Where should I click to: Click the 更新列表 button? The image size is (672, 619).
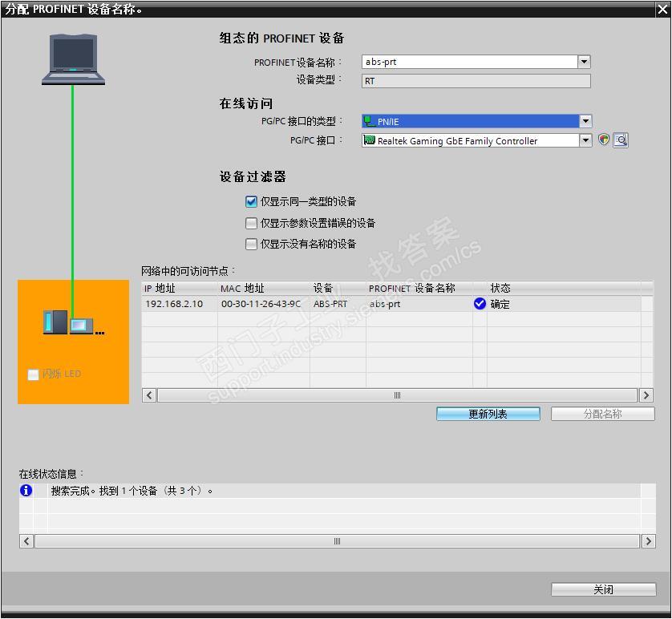pos(488,414)
